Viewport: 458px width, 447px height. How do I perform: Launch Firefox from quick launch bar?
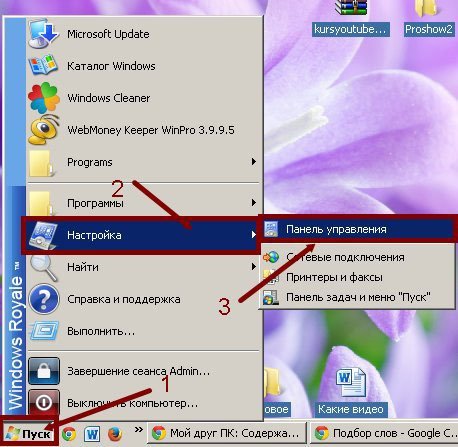coord(115,434)
